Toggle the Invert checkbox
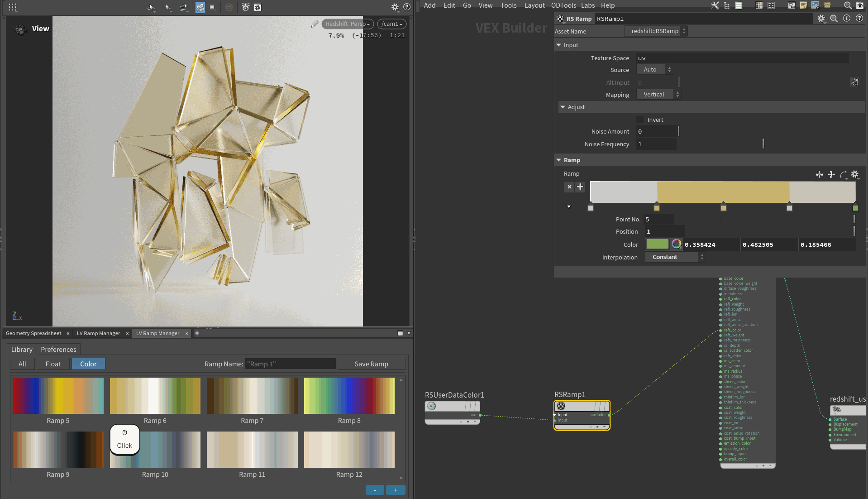 point(640,120)
